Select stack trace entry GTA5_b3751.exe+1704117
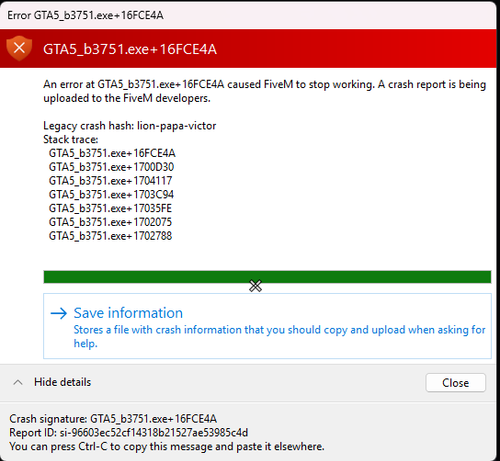500x461 pixels. [x=110, y=181]
